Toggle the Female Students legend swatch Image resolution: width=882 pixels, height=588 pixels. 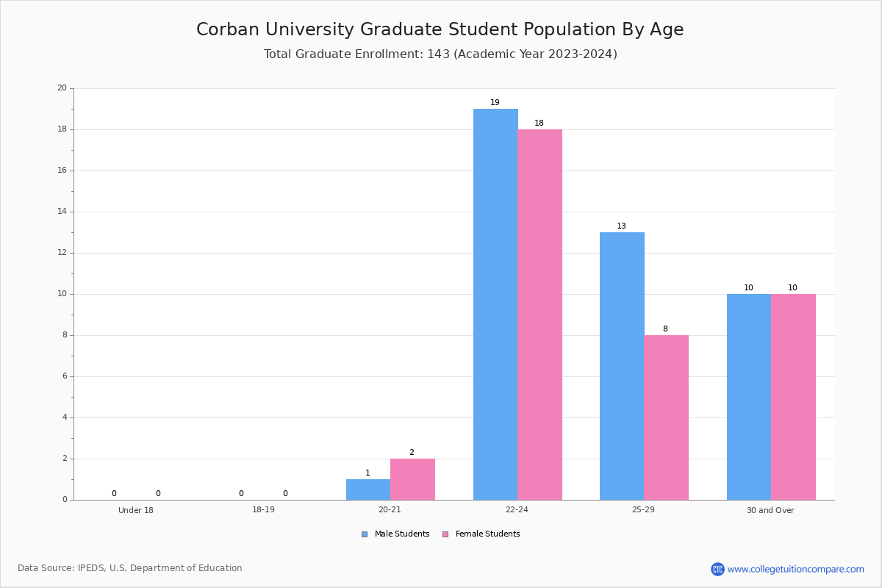(445, 534)
